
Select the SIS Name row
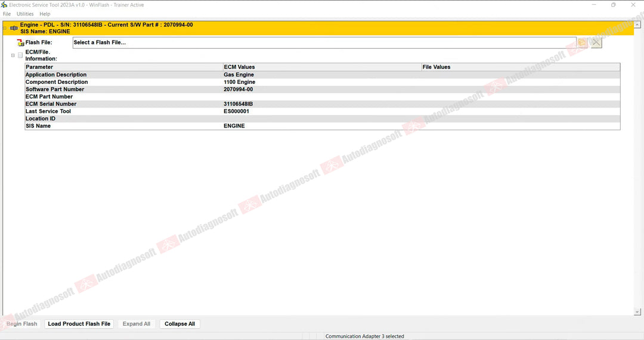323,126
